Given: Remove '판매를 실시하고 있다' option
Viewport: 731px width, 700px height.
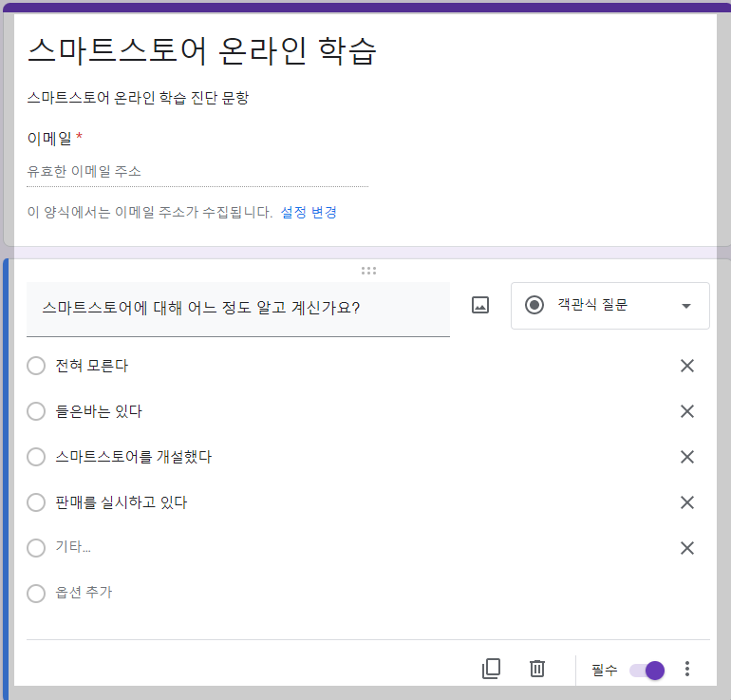Looking at the screenshot, I should 687,502.
